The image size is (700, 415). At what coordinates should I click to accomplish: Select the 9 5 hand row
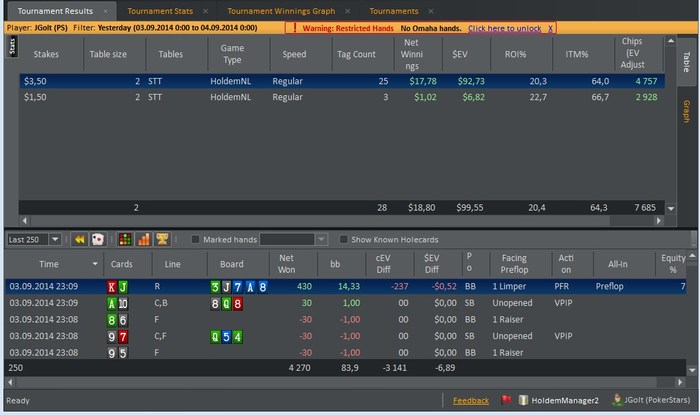pyautogui.click(x=346, y=353)
